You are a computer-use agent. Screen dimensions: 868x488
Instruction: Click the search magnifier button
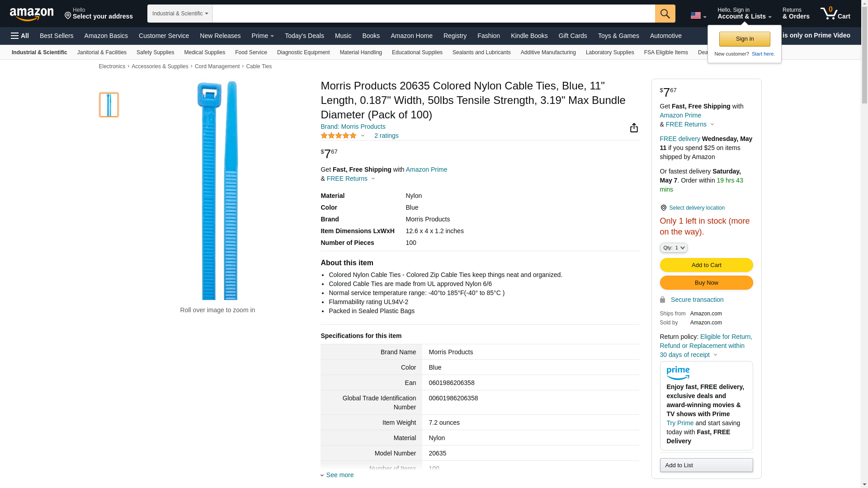click(x=665, y=14)
